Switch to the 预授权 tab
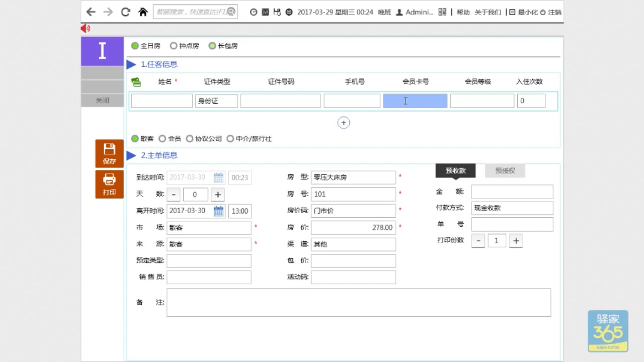 click(505, 171)
